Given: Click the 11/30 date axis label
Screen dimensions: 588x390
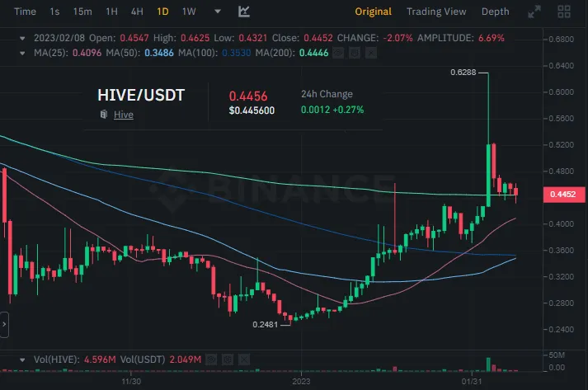Looking at the screenshot, I should (x=131, y=382).
